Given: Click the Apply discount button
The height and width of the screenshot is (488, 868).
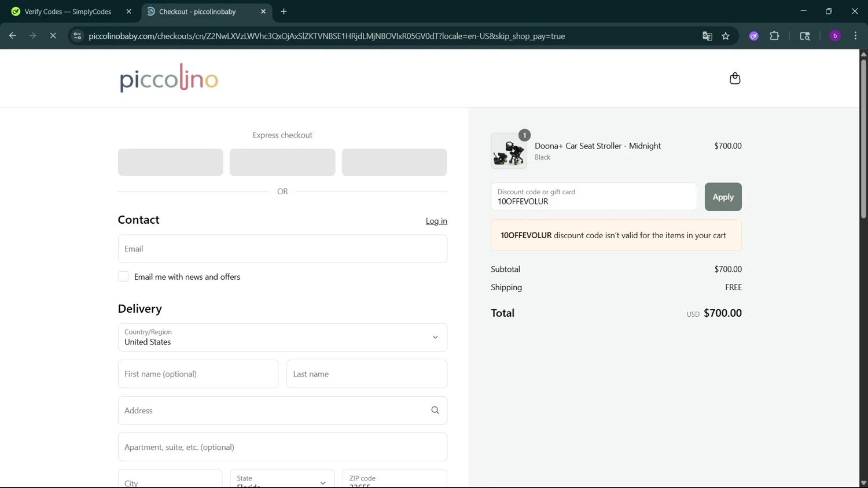Looking at the screenshot, I should [723, 197].
